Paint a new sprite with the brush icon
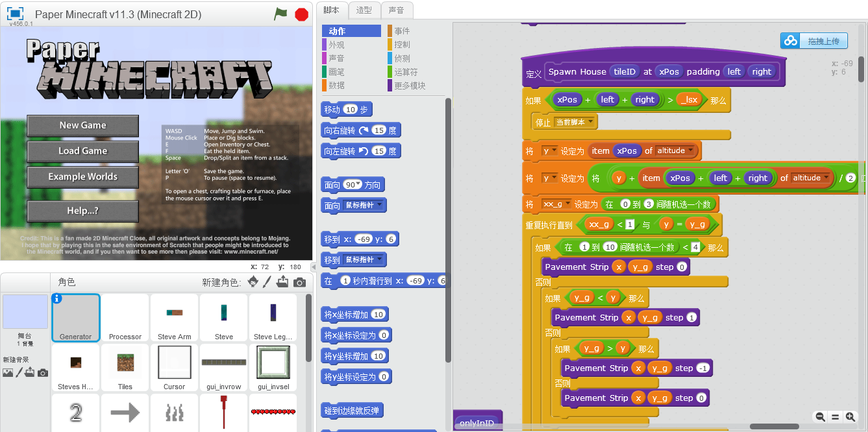 (x=267, y=282)
